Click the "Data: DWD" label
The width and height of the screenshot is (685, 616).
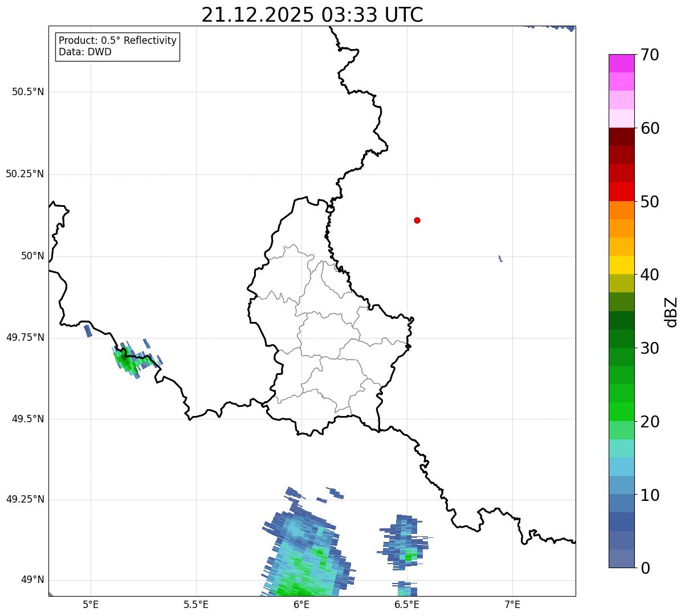coord(85,52)
